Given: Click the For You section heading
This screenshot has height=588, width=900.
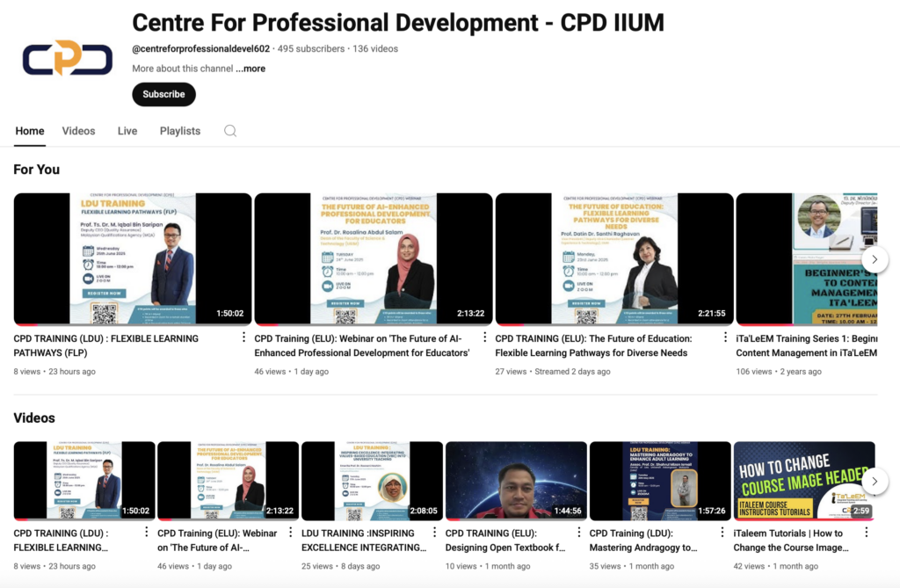Looking at the screenshot, I should point(37,170).
